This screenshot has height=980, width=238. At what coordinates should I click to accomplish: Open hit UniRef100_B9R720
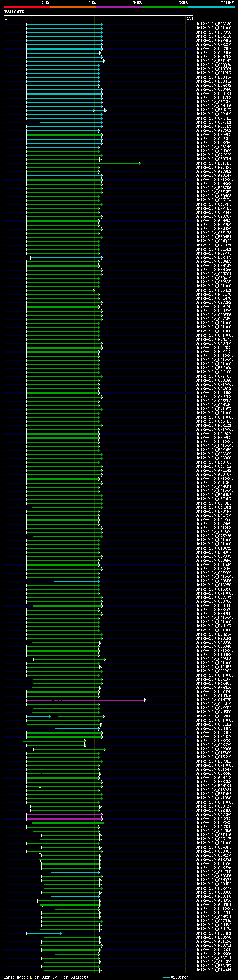tap(213, 36)
